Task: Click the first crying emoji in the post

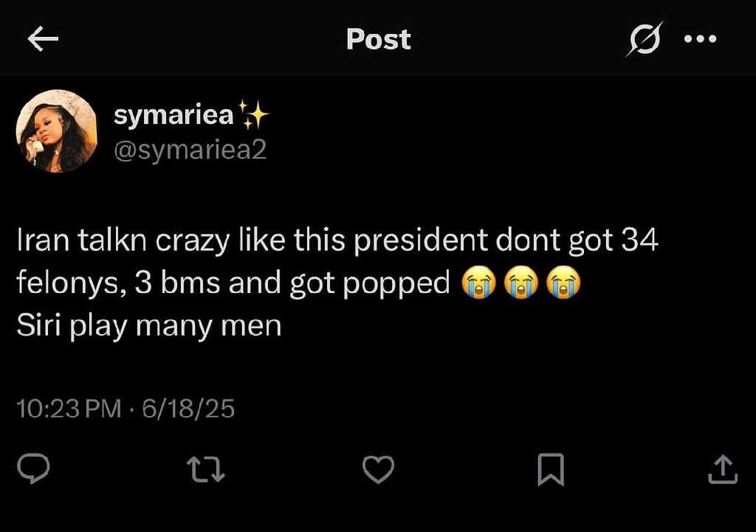Action: click(x=478, y=284)
